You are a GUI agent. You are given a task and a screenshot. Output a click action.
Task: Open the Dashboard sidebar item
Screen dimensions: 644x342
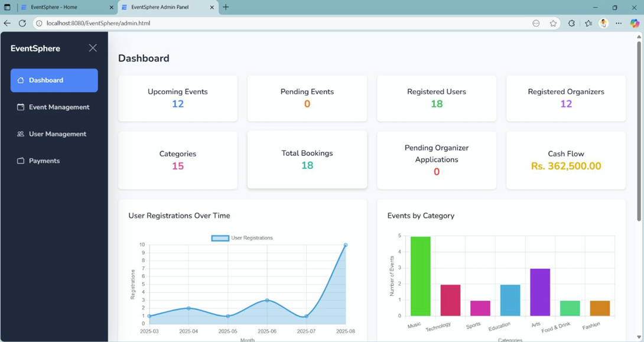[54, 80]
